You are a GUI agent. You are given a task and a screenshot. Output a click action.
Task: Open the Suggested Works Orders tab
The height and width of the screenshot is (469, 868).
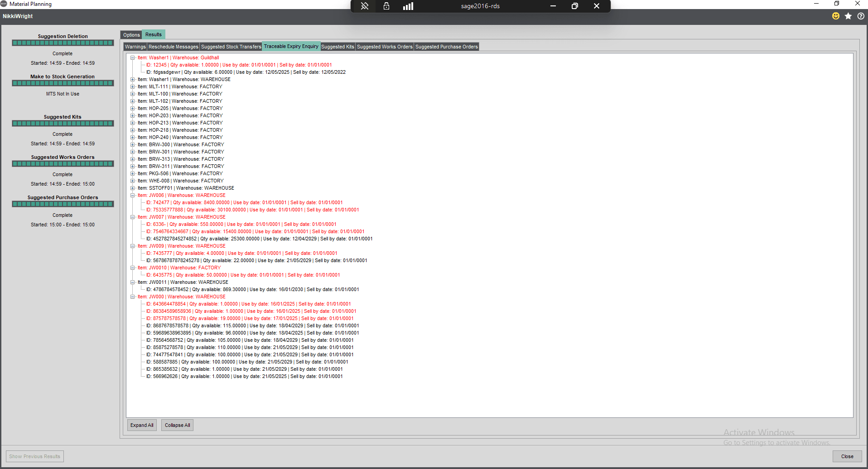pyautogui.click(x=385, y=47)
